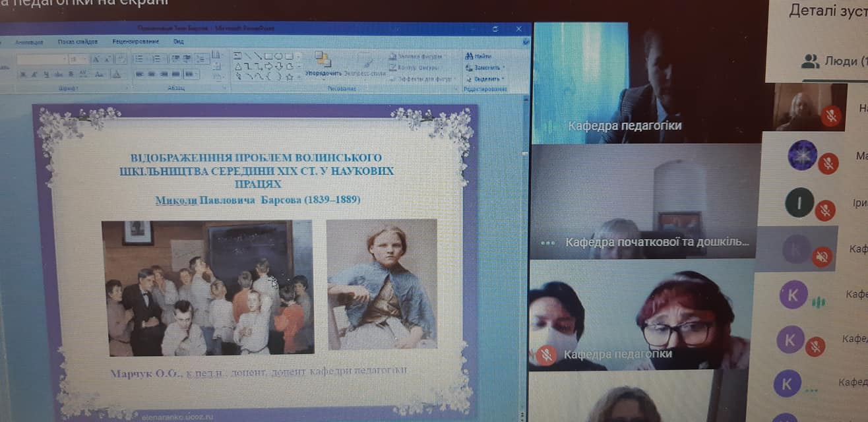This screenshot has height=422, width=868.
Task: Click classroom painting image on slide
Action: [x=208, y=288]
